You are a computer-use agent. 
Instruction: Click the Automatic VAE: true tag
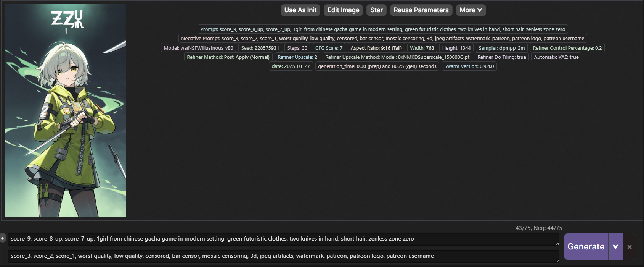556,57
